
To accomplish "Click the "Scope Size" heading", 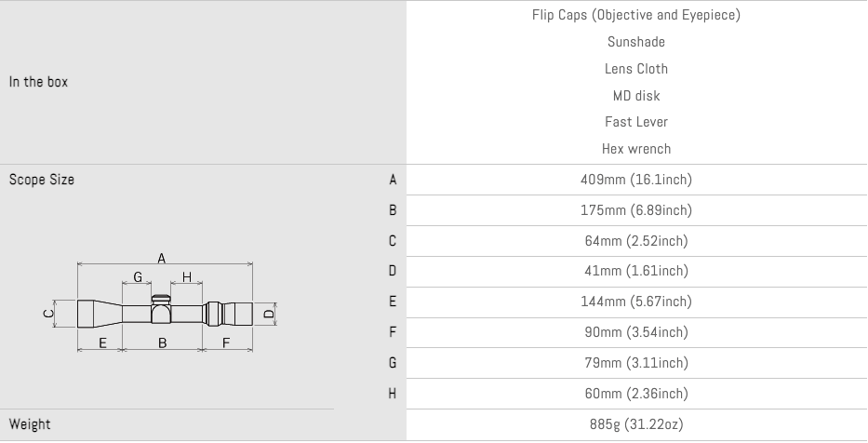I will click(x=42, y=180).
